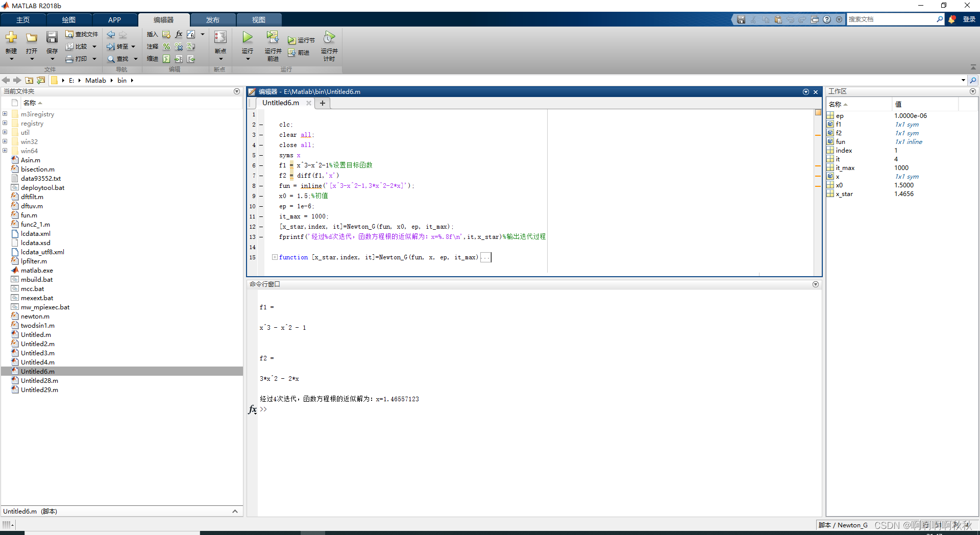Select bisection.m in the file list
Viewport: 980px width, 535px height.
click(38, 169)
